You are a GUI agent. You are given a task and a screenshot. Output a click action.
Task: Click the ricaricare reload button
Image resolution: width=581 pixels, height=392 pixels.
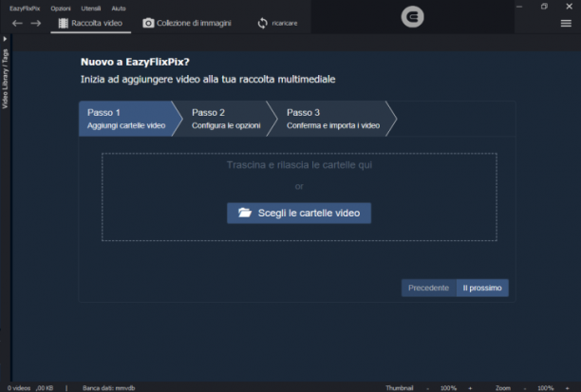click(277, 23)
